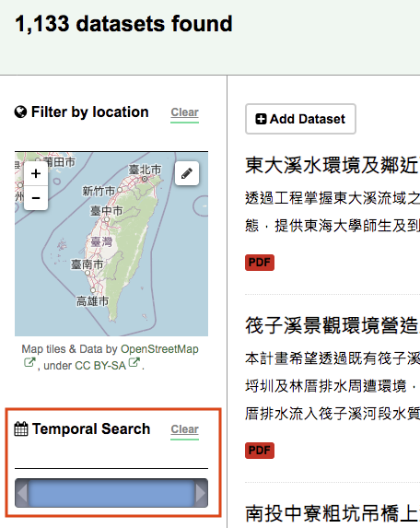Screen dimensions: 420x528
Task: Click the globe icon beside Filter by location
Action: pyautogui.click(x=20, y=112)
